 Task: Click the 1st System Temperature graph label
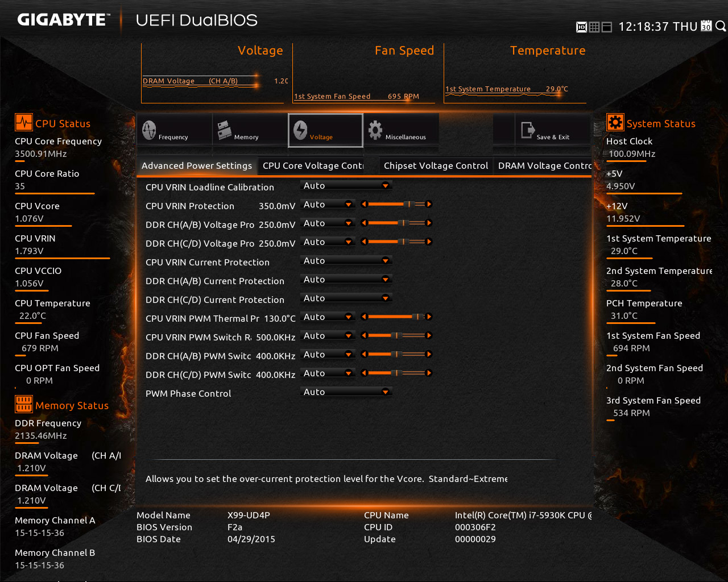(x=488, y=89)
